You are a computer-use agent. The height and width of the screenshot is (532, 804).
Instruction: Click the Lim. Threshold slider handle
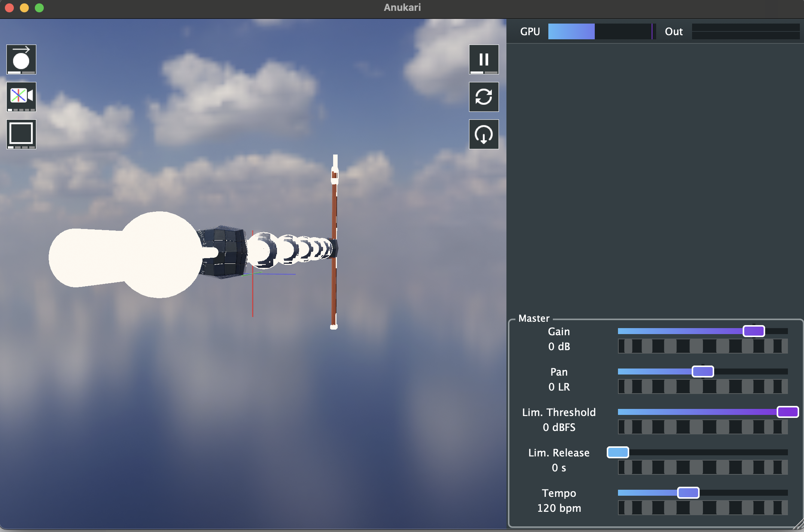(x=788, y=412)
